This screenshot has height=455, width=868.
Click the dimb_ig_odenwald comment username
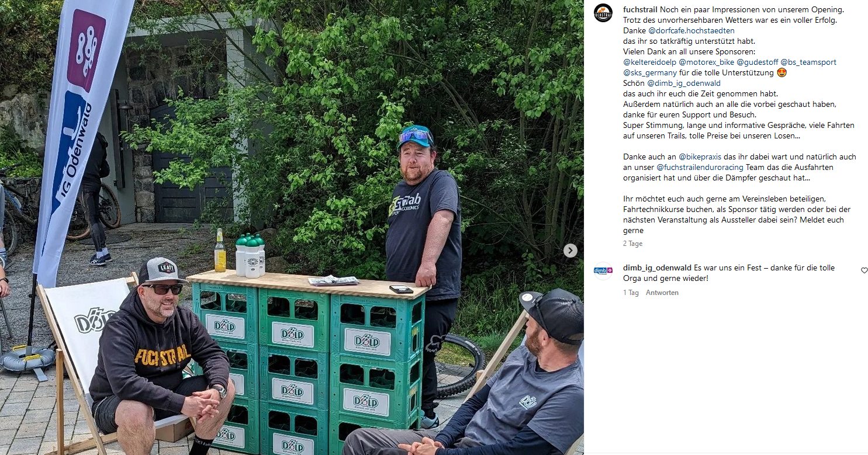tap(657, 268)
